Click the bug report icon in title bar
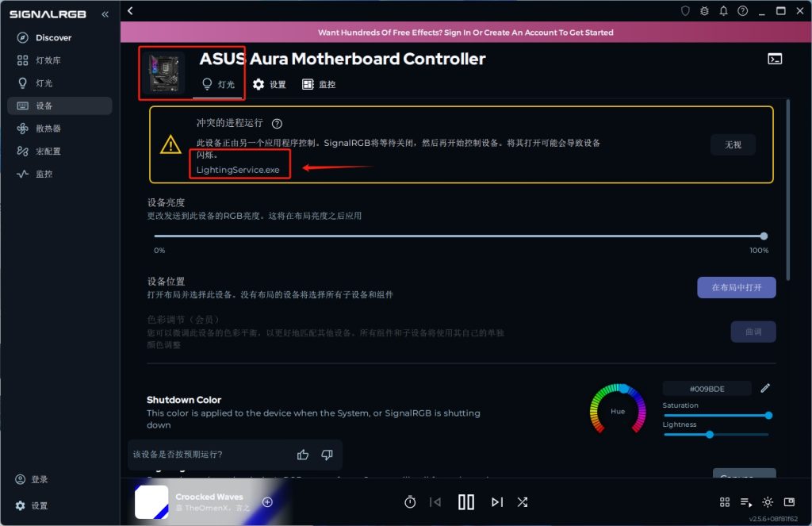Screen dimensions: 812x526 704,11
